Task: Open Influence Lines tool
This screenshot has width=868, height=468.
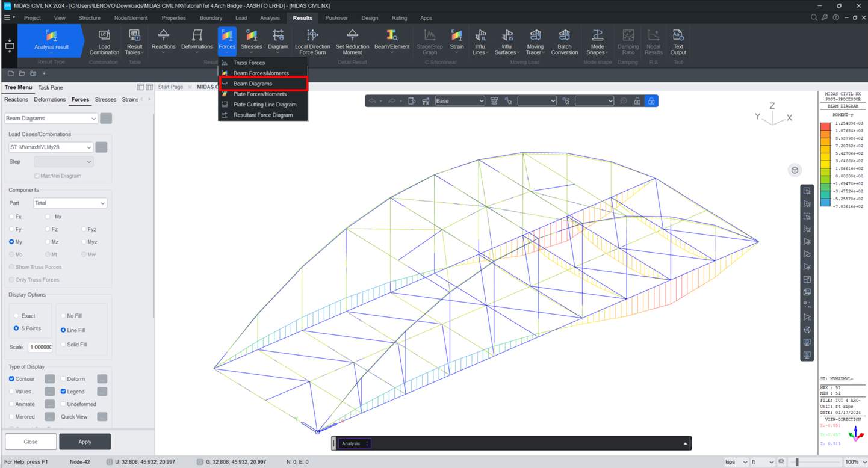Action: 480,42
